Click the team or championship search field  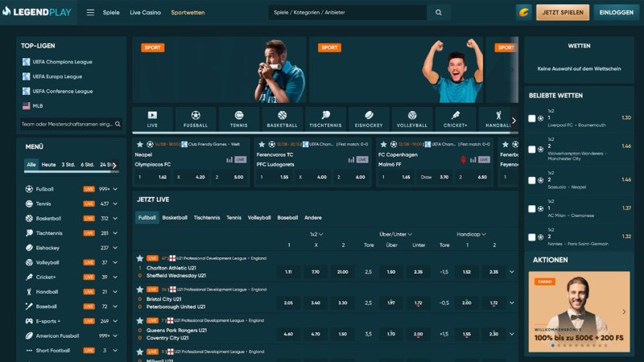[67, 124]
